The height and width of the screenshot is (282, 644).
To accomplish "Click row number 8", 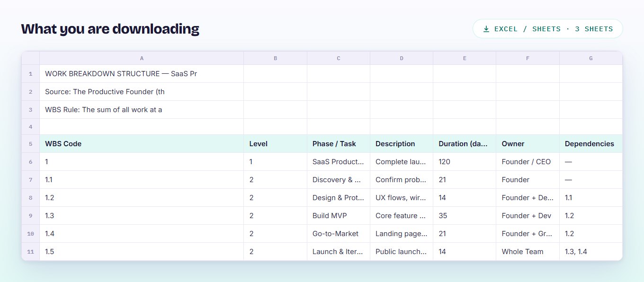I will (31, 198).
